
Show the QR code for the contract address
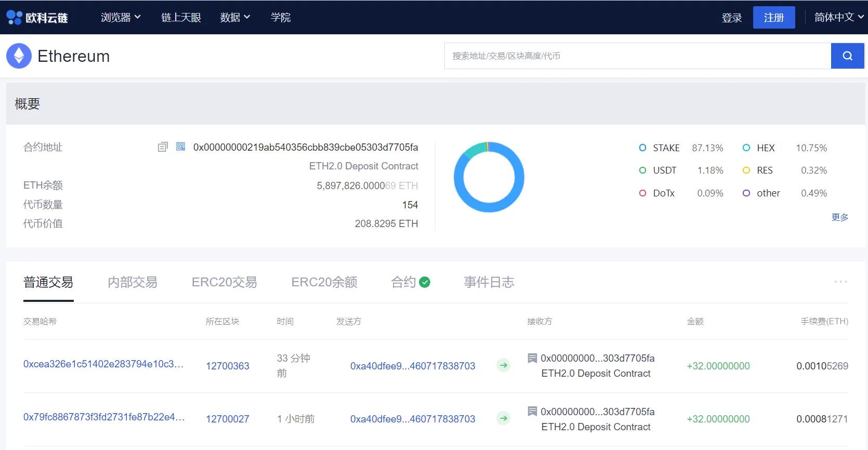(x=180, y=147)
